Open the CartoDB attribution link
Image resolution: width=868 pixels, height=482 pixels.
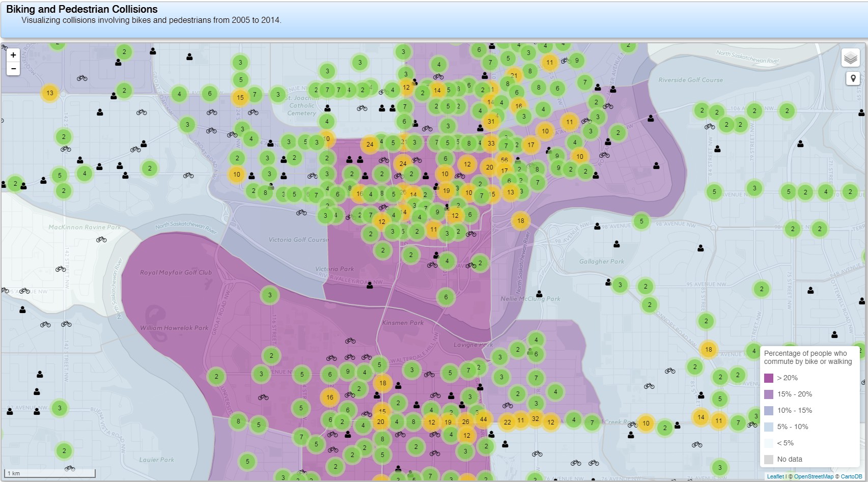point(851,477)
